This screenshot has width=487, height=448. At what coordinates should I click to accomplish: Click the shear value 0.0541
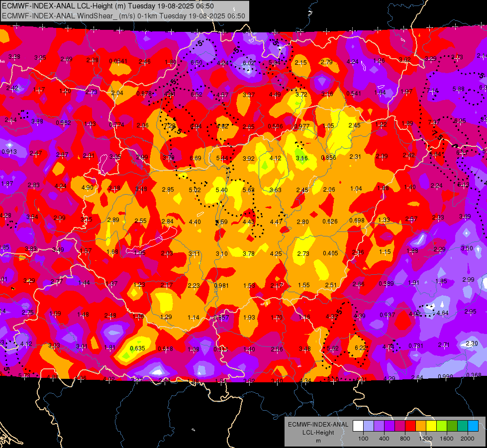pos(118,61)
